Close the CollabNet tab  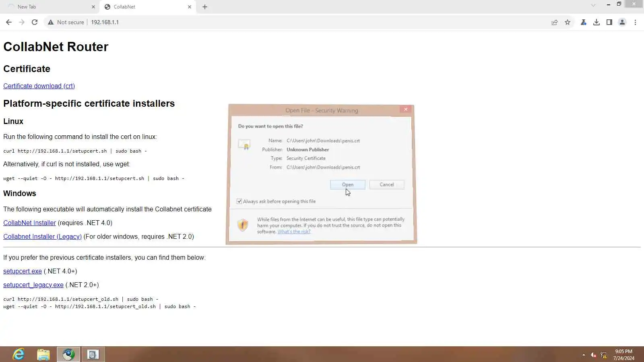(190, 7)
